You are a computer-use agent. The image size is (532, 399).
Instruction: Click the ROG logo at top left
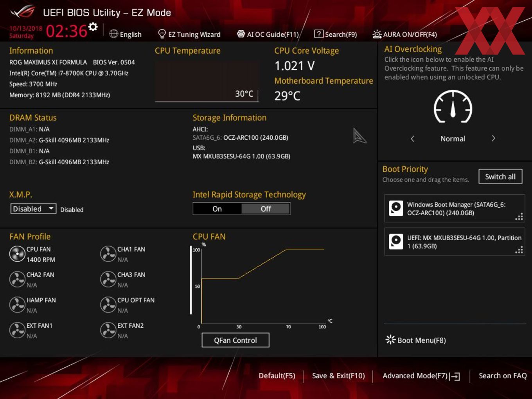pos(23,12)
